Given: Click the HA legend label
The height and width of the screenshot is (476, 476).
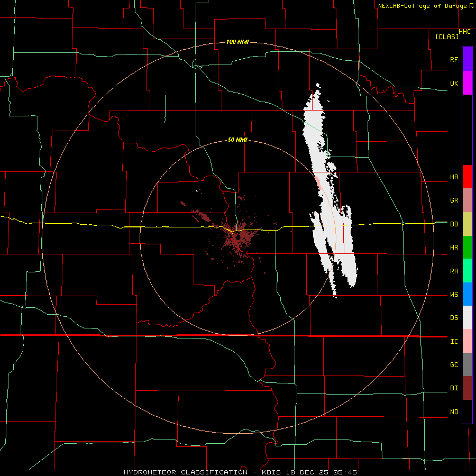Looking at the screenshot, I should pos(454,177).
